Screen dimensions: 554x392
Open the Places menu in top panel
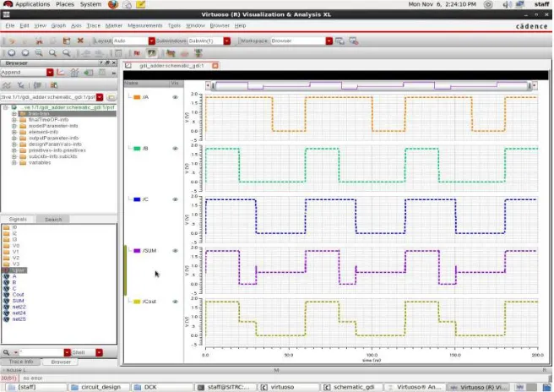point(65,4)
